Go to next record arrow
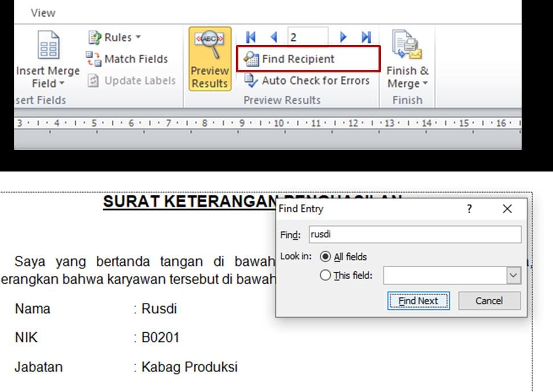The image size is (553, 392). coord(343,37)
